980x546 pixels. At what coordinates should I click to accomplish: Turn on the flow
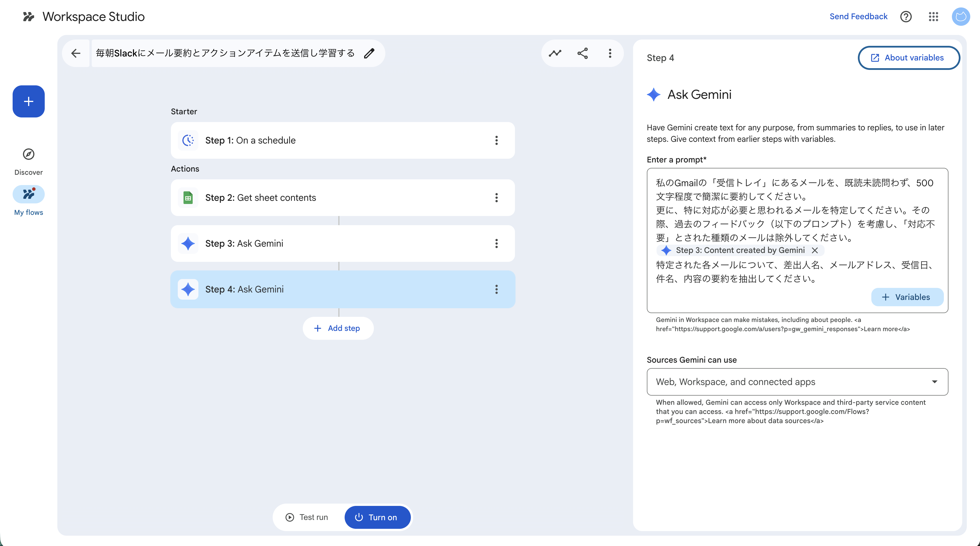377,517
